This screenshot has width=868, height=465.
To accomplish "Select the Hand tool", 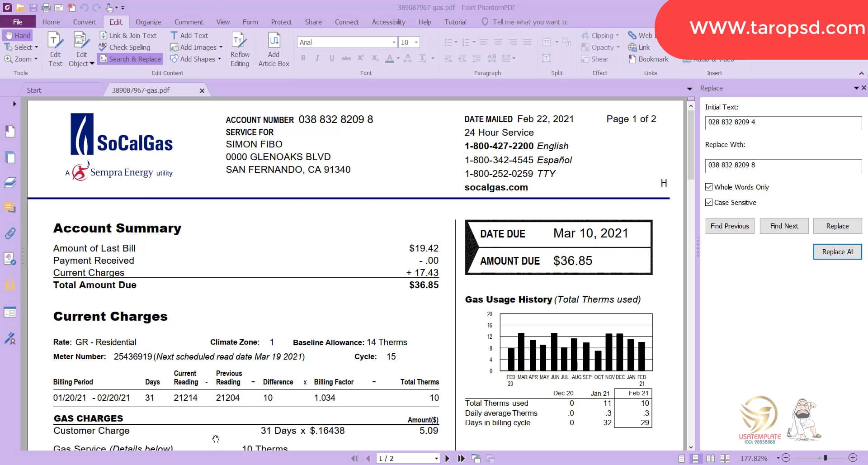I will [x=17, y=35].
